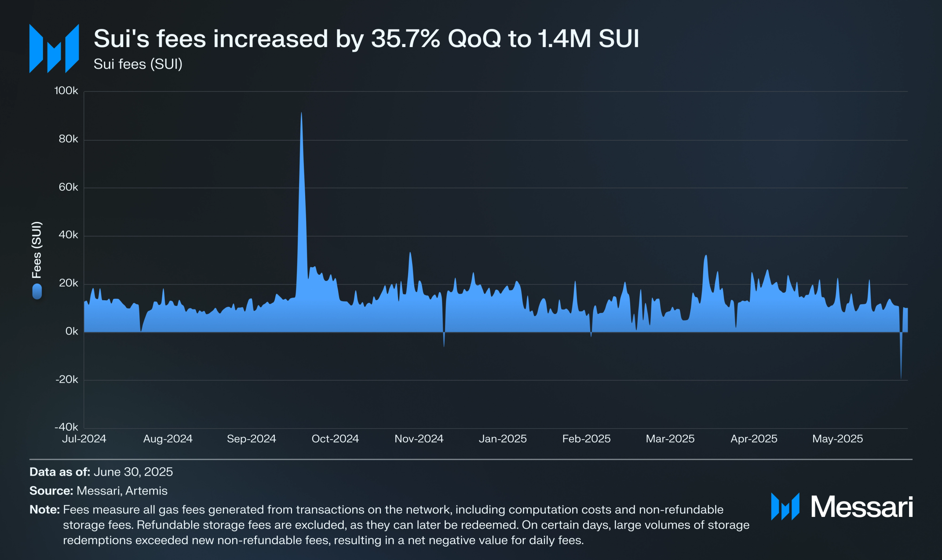Click the Data as of June 30 text
The width and height of the screenshot is (942, 560).
(101, 472)
